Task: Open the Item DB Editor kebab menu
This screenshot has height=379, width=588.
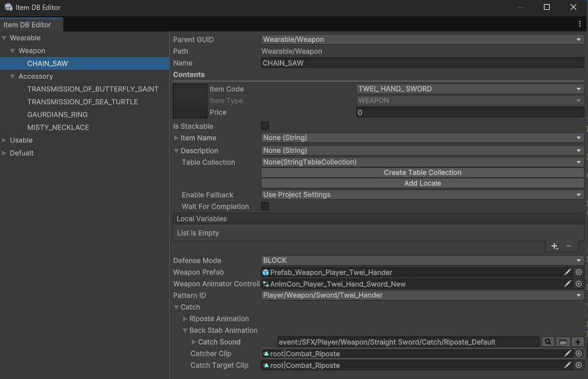Action: [579, 24]
